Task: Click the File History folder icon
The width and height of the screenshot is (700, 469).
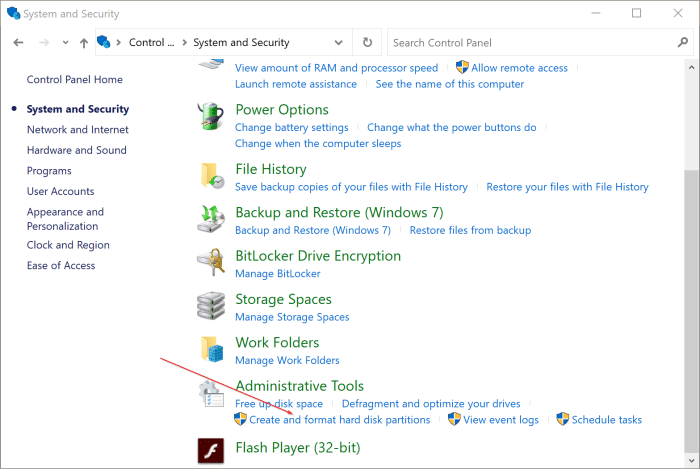Action: coord(212,176)
